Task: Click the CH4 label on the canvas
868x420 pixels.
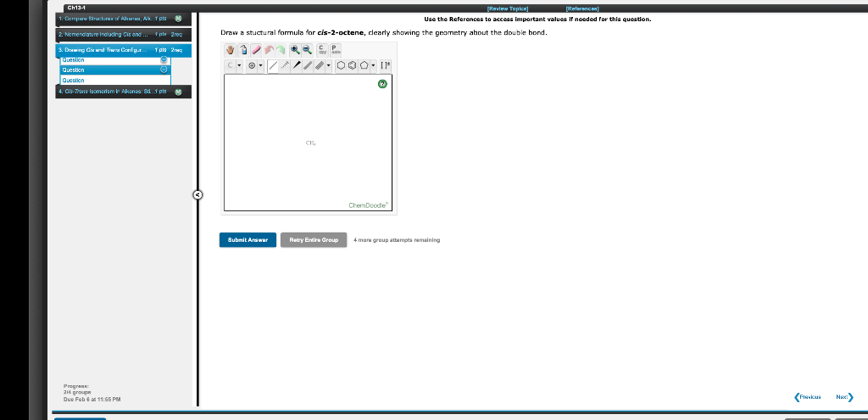Action: point(310,143)
